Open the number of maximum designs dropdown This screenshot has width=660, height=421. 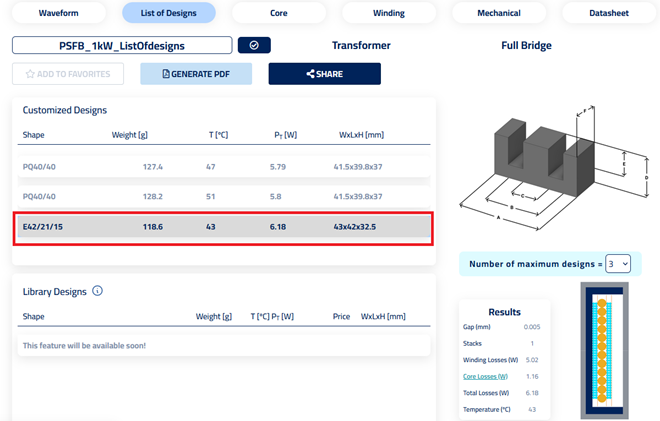617,264
